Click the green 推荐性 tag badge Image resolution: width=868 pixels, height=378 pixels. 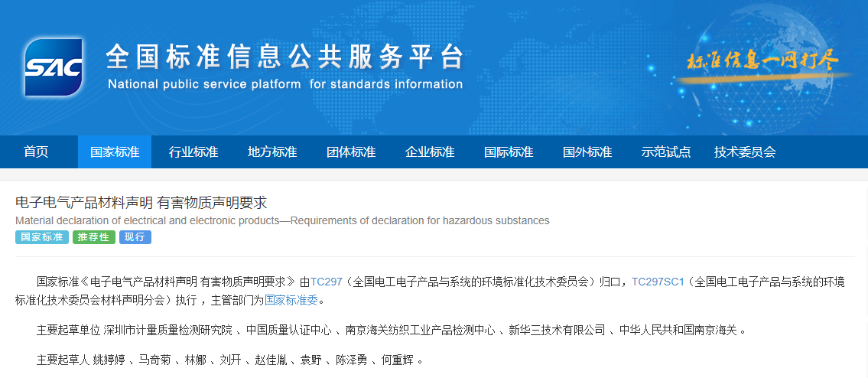coord(94,237)
